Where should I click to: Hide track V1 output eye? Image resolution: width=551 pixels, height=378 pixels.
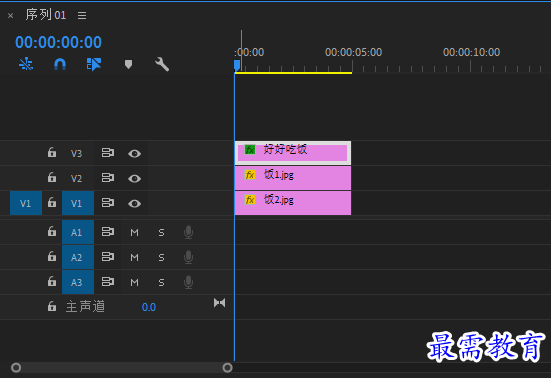click(134, 203)
